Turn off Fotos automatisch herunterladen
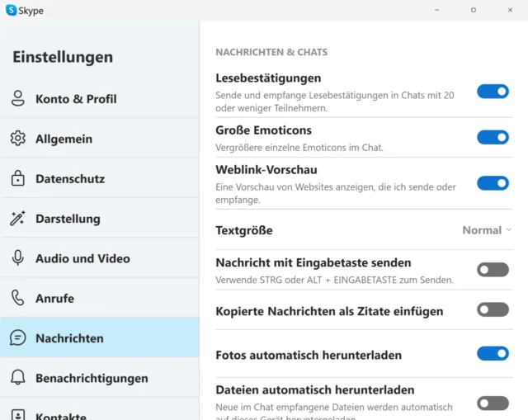Viewport: 528px width, 420px height. tap(493, 354)
